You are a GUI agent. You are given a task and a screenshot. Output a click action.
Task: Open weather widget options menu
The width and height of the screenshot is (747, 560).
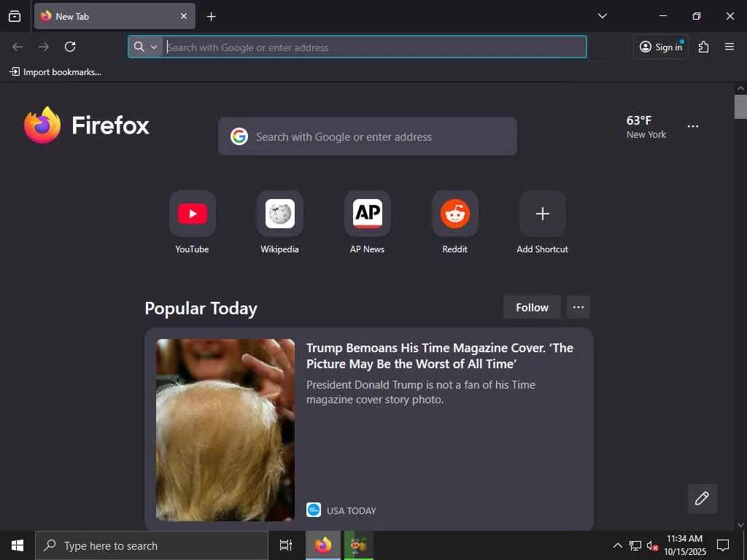(693, 126)
